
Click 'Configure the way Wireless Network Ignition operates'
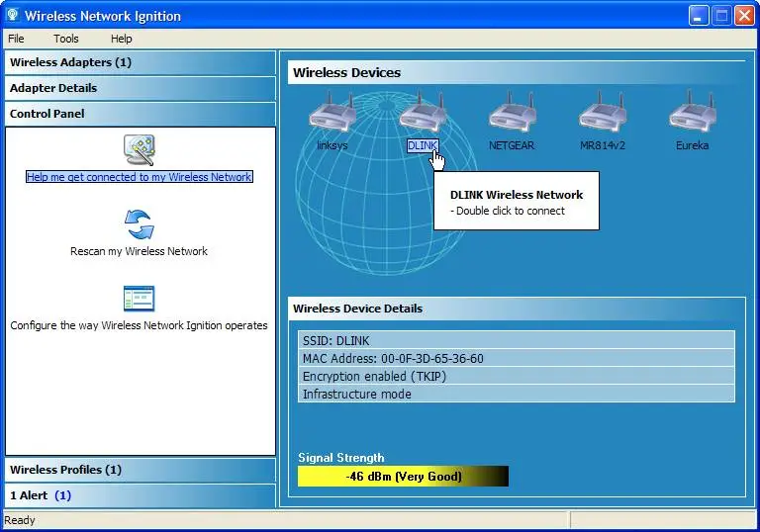[x=140, y=325]
